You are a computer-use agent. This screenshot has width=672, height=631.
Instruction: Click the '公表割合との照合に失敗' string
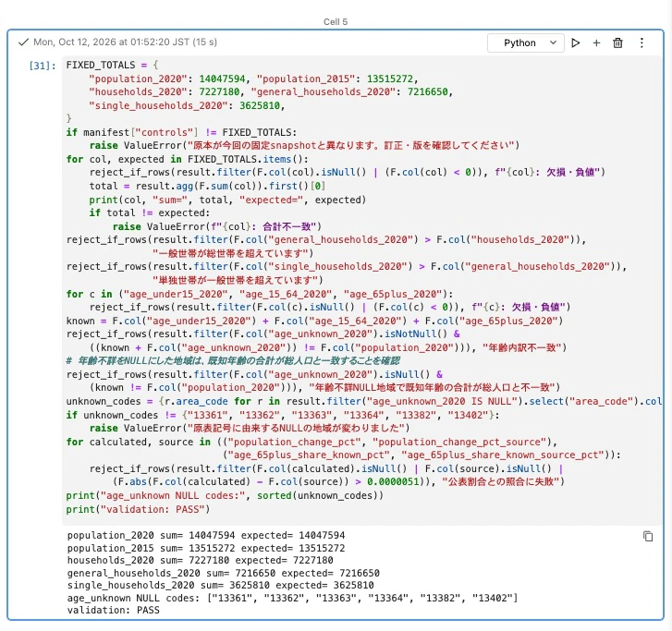click(x=501, y=482)
